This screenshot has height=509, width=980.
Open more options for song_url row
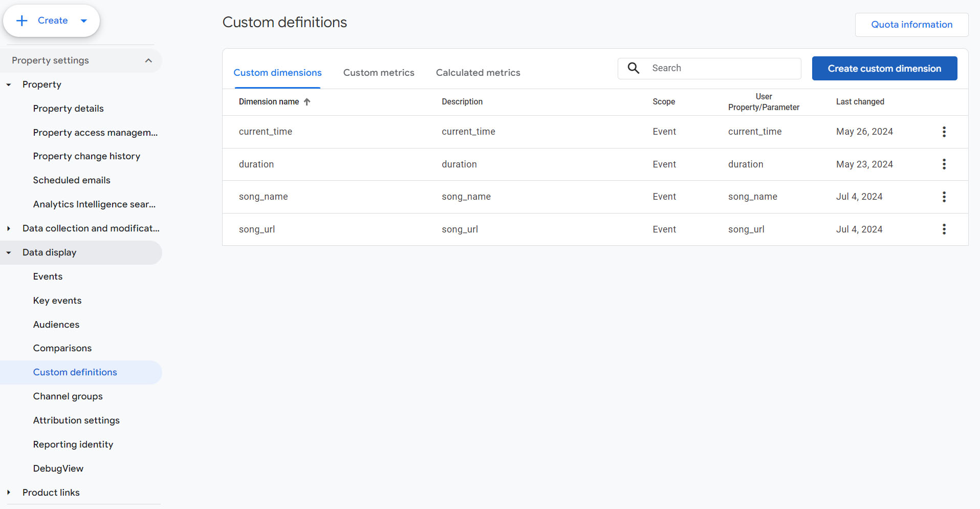click(x=944, y=229)
